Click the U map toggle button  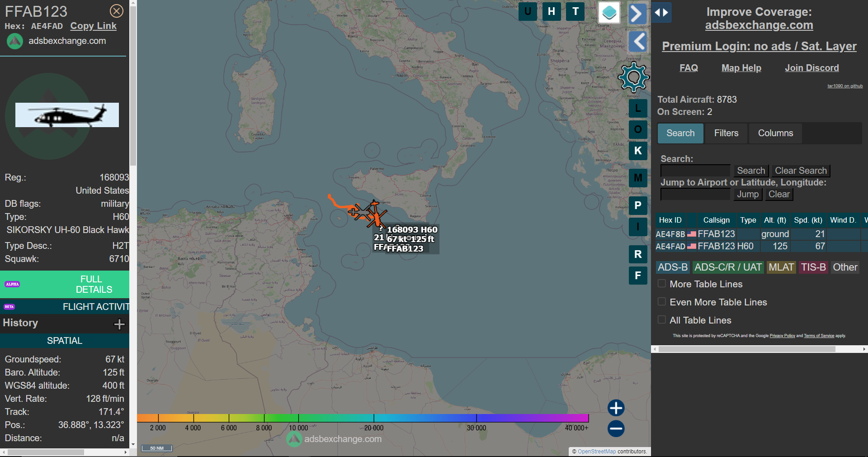(528, 11)
